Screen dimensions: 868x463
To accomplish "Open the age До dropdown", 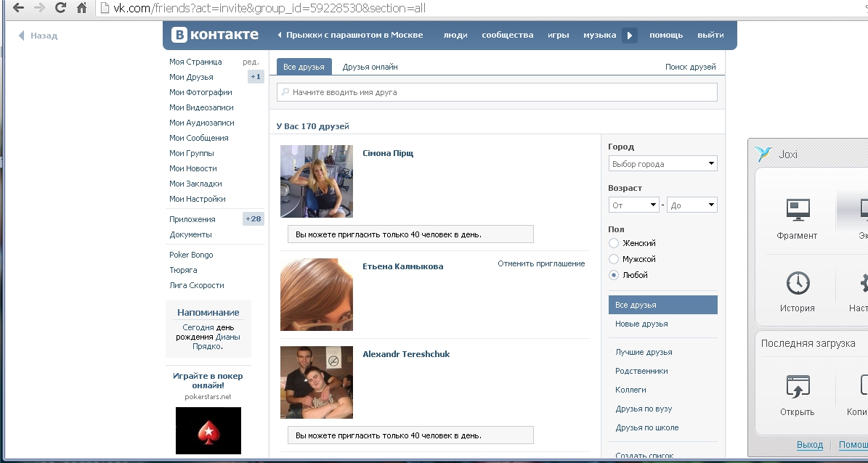I will [x=692, y=205].
